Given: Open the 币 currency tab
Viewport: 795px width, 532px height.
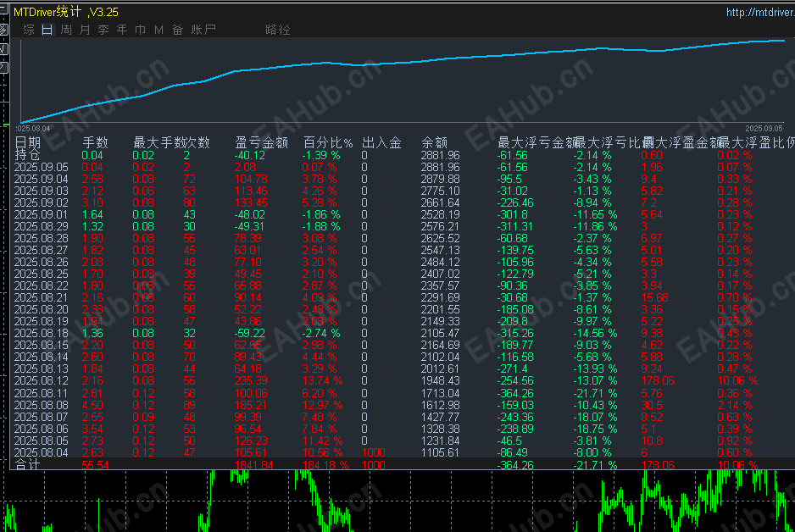Looking at the screenshot, I should (x=141, y=30).
